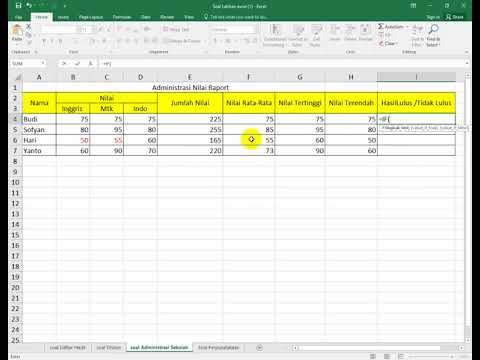The height and width of the screenshot is (360, 480).
Task: Select cell containing 'Budi'
Action: click(x=39, y=119)
